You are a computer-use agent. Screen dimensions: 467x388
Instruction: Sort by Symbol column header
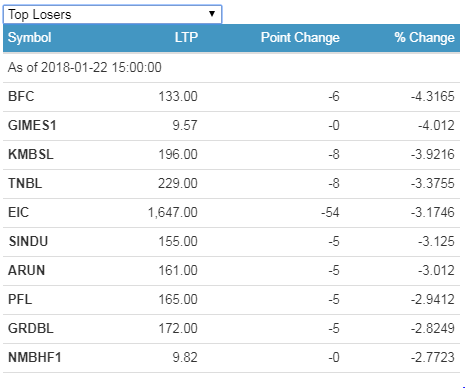pos(30,38)
